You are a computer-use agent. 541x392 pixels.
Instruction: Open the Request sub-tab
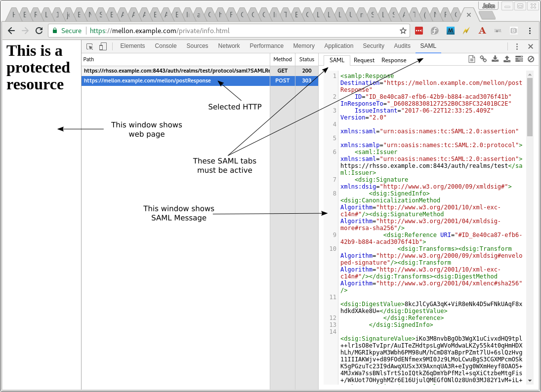point(364,60)
